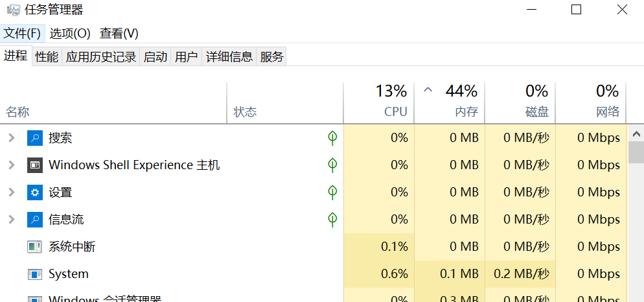Click the green leaf status icon for 搜索
The width and height of the screenshot is (644, 302).
tap(332, 138)
